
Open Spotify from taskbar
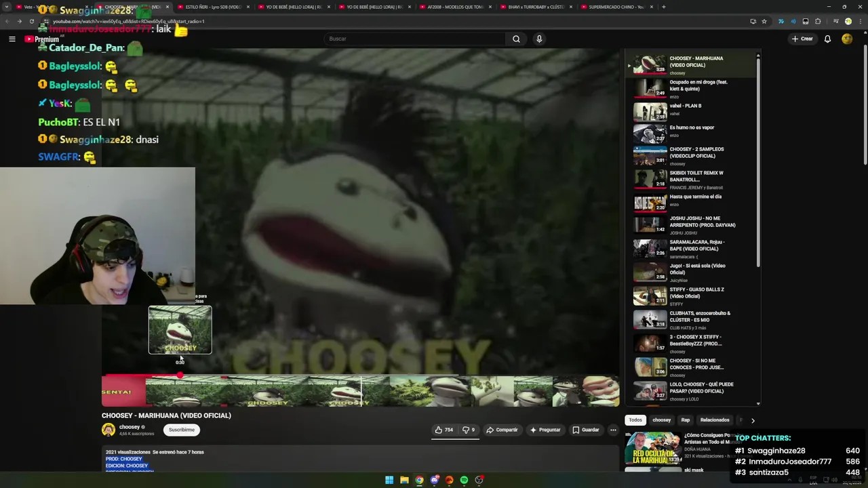(464, 480)
